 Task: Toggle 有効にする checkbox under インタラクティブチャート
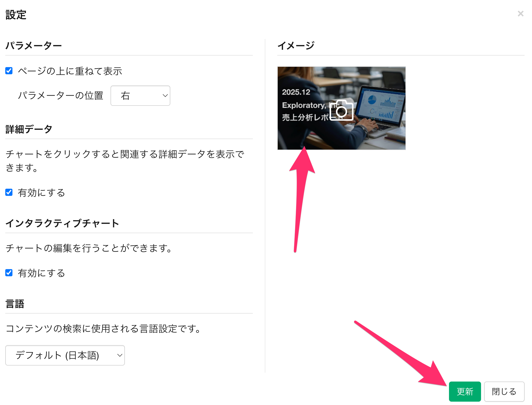pos(9,273)
